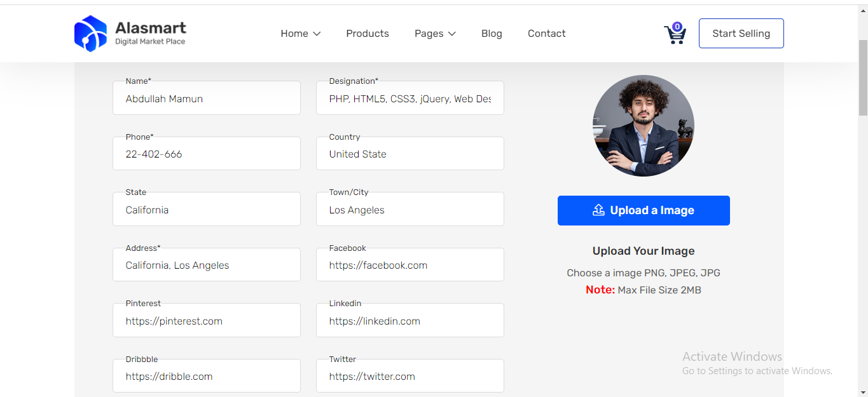This screenshot has width=868, height=397.
Task: Go to the Blog page
Action: (x=492, y=34)
